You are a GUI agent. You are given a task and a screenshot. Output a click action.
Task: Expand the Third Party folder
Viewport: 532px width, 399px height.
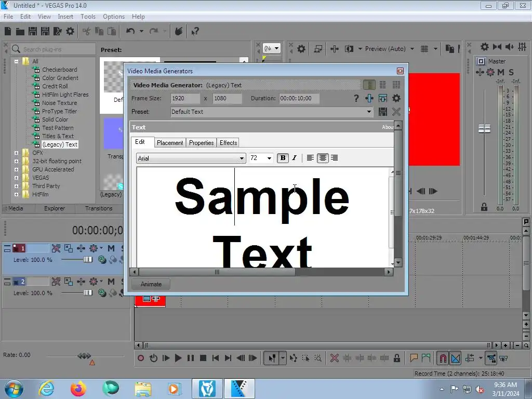(x=16, y=187)
